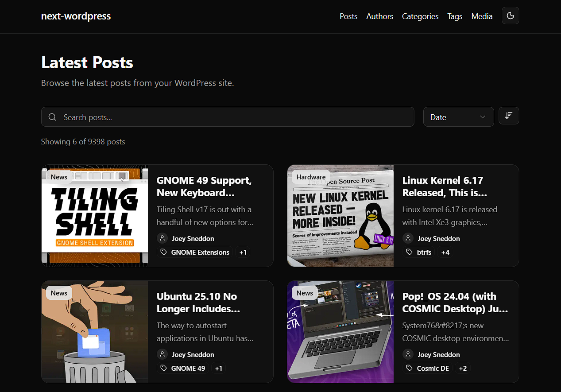
Task: Click News badge on the trash can image
Action: [x=59, y=293]
